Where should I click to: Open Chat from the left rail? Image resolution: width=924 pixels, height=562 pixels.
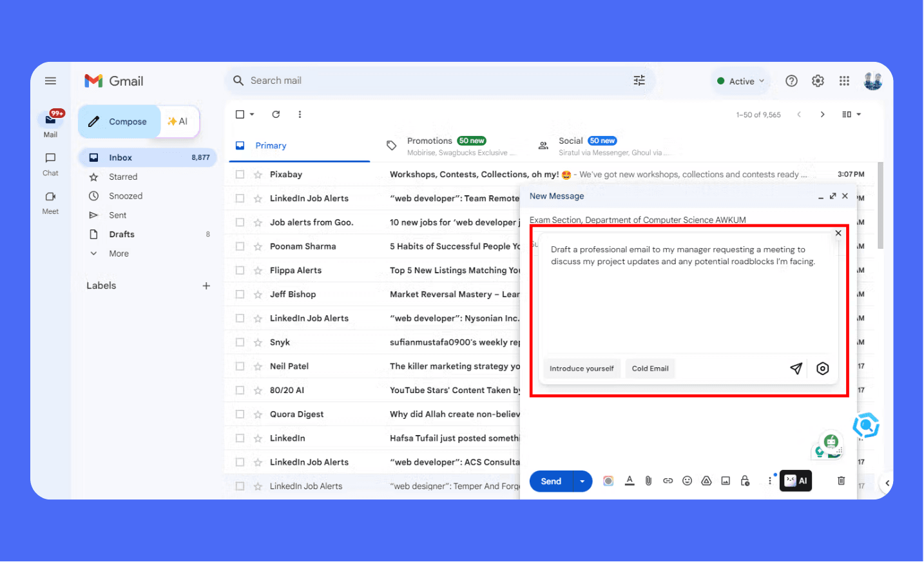coord(50,164)
